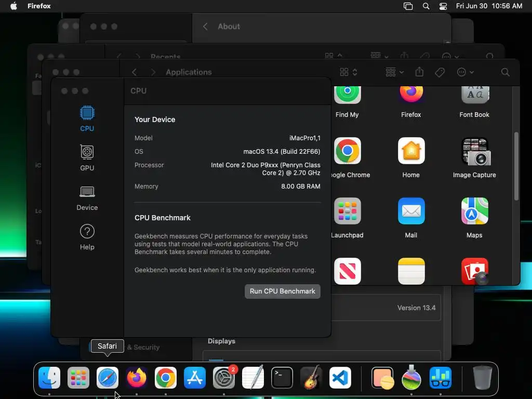Open TextEdit from the Dock
532x399 pixels.
pyautogui.click(x=253, y=378)
